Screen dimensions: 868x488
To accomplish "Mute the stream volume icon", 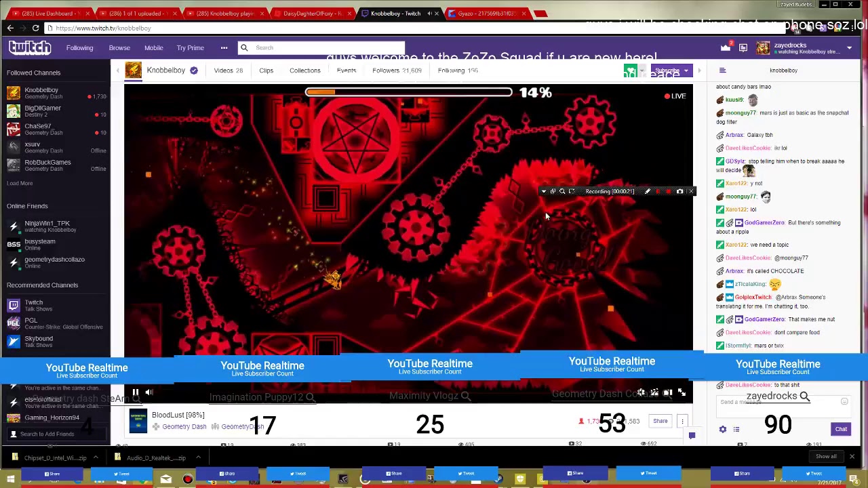I will click(149, 392).
